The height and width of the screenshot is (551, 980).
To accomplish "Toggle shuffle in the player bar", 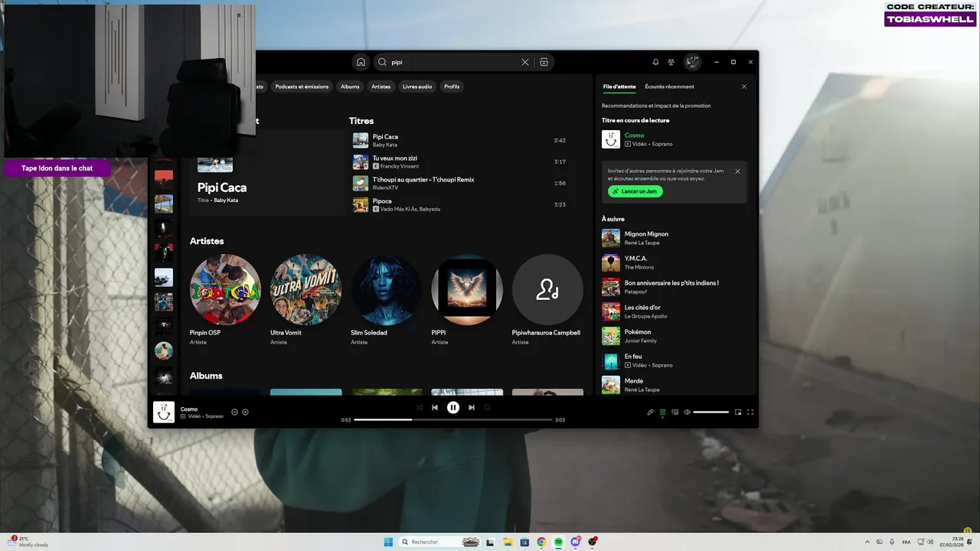I will 420,408.
